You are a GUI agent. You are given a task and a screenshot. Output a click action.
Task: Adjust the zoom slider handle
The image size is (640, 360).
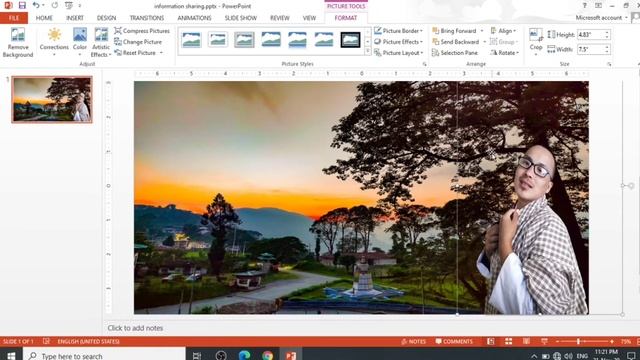point(578,341)
